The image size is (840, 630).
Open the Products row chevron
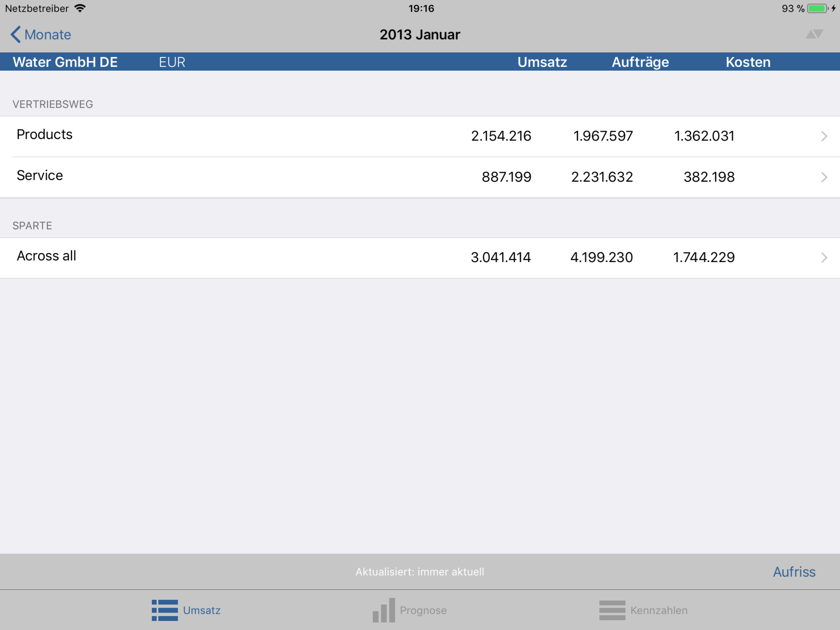pos(824,136)
